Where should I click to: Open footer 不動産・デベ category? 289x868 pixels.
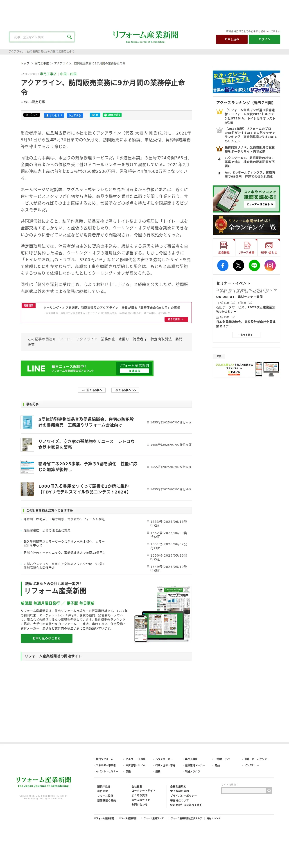click(x=222, y=759)
